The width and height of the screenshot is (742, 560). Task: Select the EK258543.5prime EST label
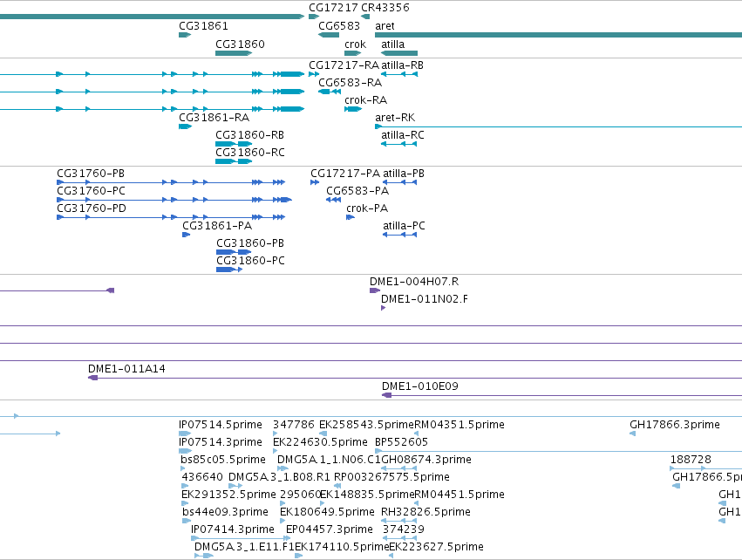(366, 425)
